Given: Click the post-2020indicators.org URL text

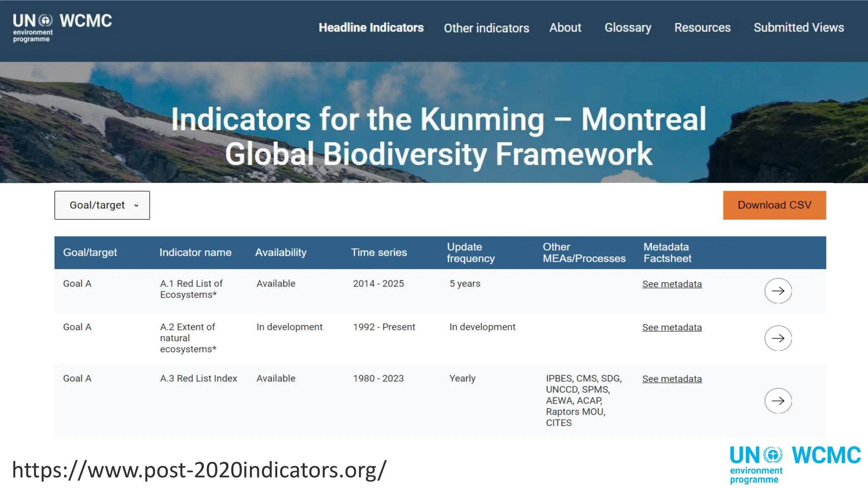Looking at the screenshot, I should pyautogui.click(x=199, y=470).
